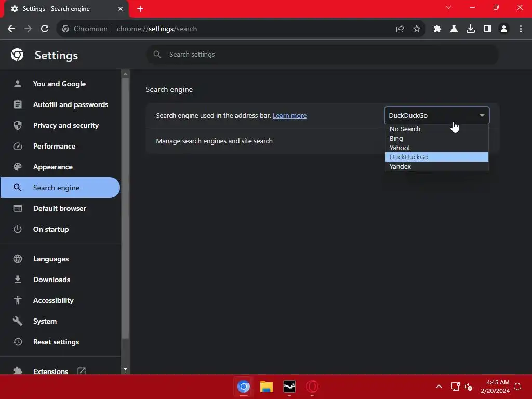Open Accessibility settings
The image size is (532, 399).
(x=60, y=300)
